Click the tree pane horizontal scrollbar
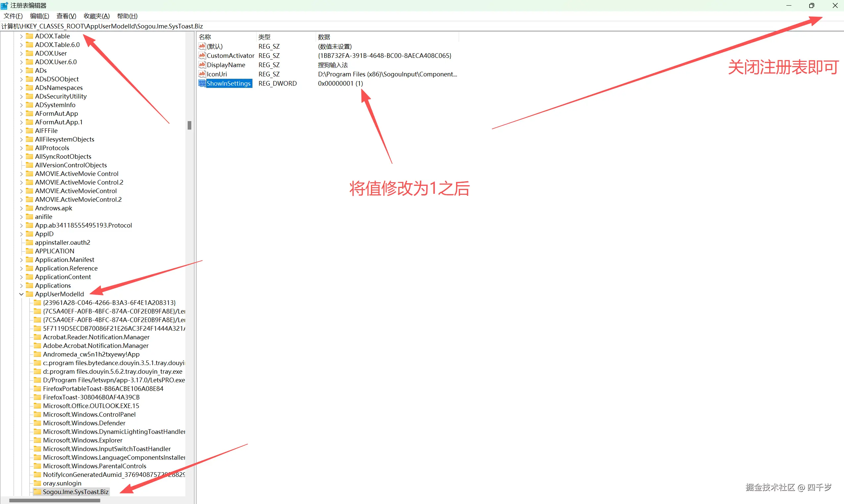This screenshot has width=844, height=504. pos(54,500)
